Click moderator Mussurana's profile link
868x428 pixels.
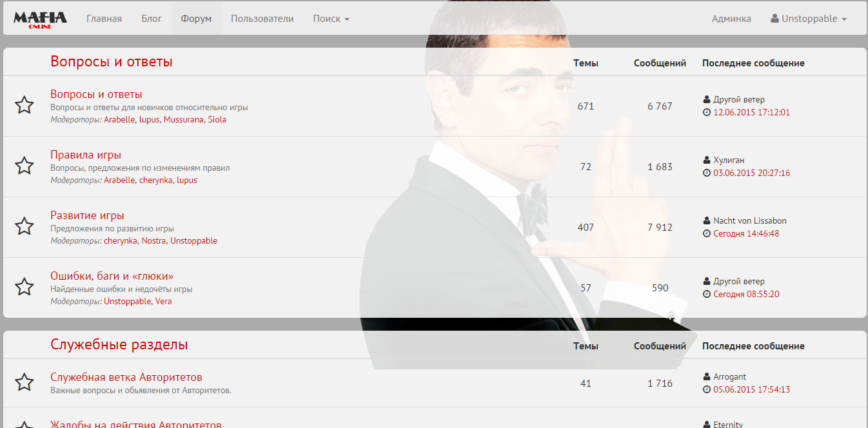coord(183,119)
